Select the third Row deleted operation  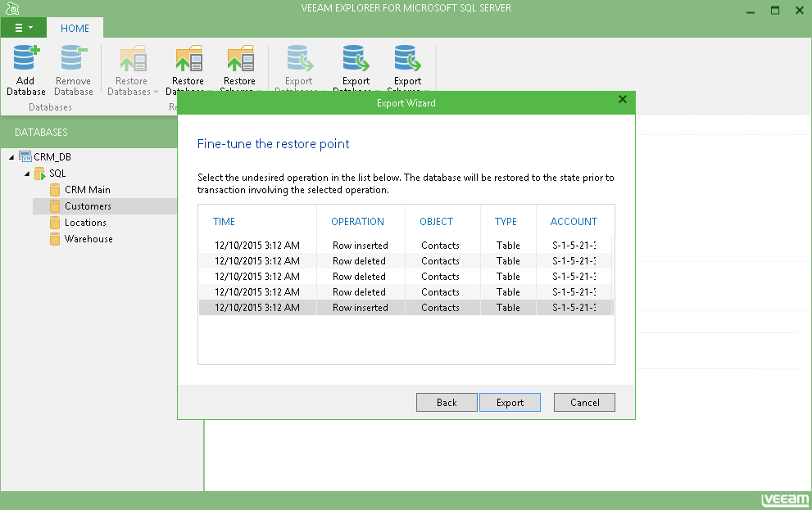(x=405, y=291)
